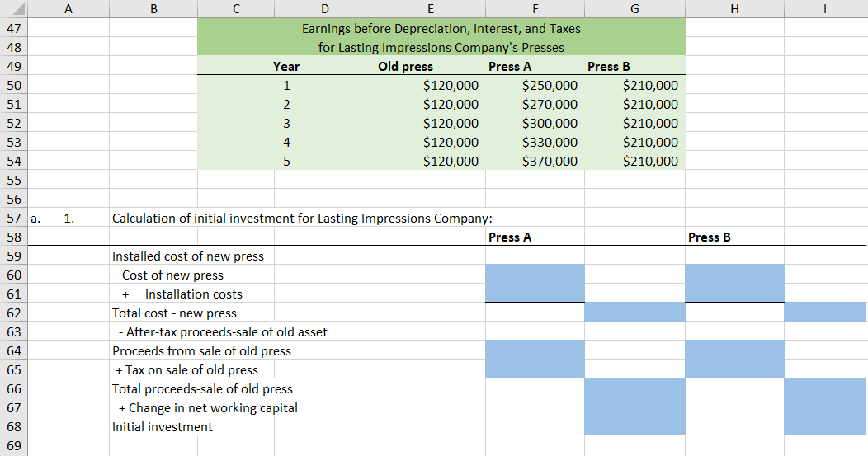Select column I header

pos(825,8)
